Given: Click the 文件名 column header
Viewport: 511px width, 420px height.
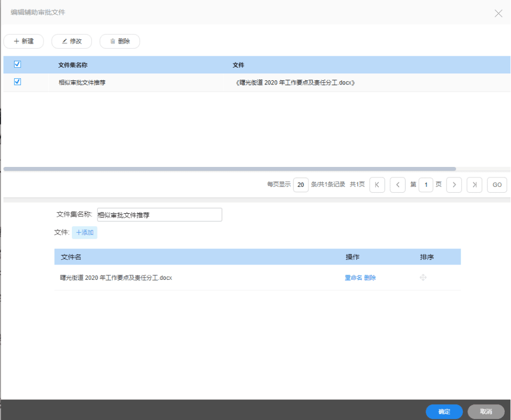Looking at the screenshot, I should pos(71,257).
